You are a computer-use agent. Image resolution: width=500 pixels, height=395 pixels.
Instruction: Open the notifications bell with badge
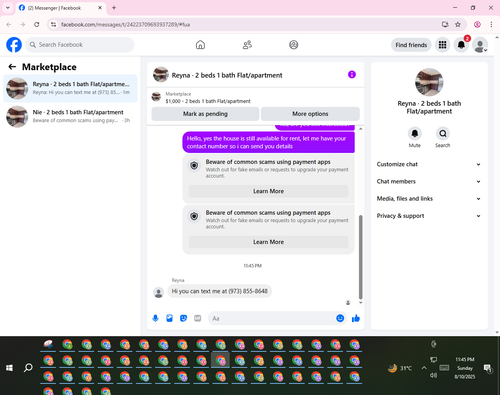pos(461,45)
